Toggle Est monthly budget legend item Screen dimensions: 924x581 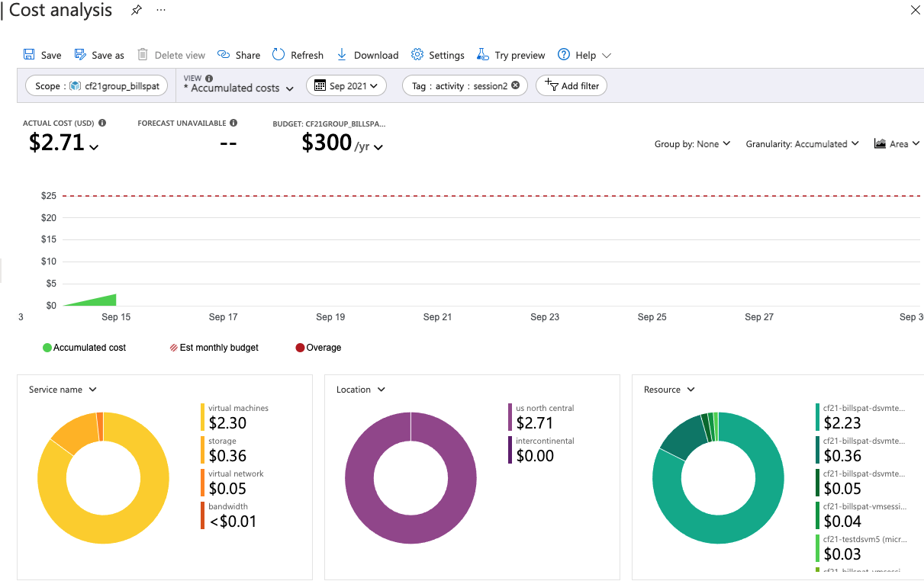click(214, 348)
